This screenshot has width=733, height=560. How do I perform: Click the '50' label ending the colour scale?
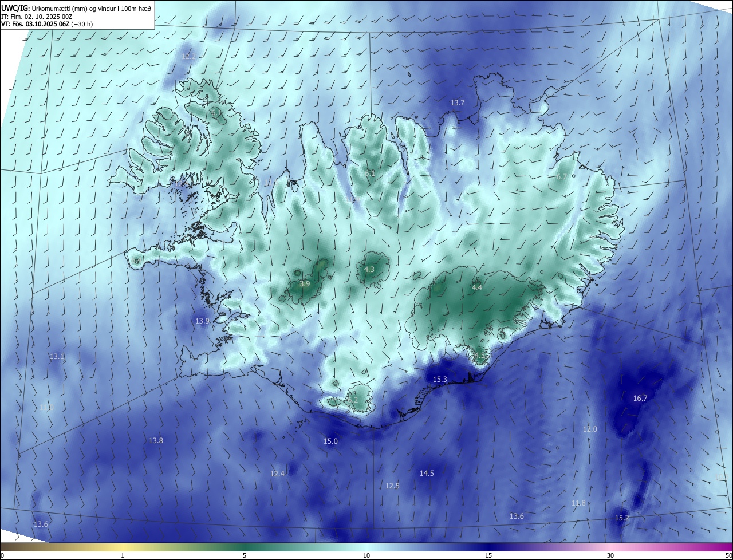coord(728,555)
